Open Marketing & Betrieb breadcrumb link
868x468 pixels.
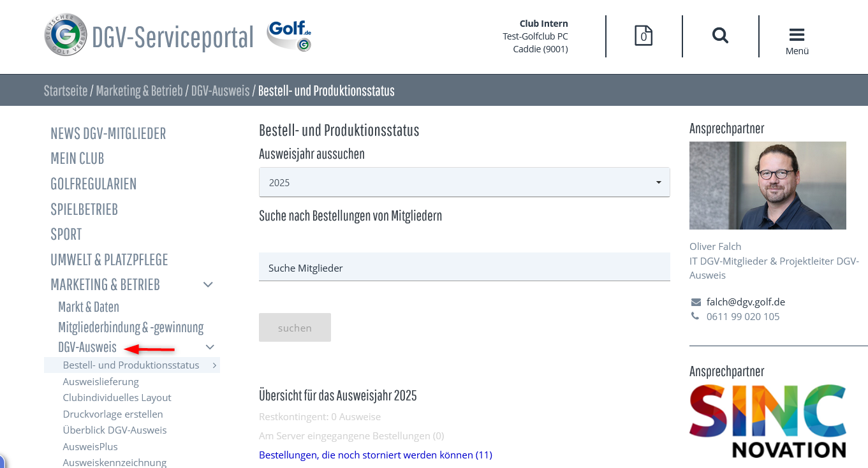139,91
